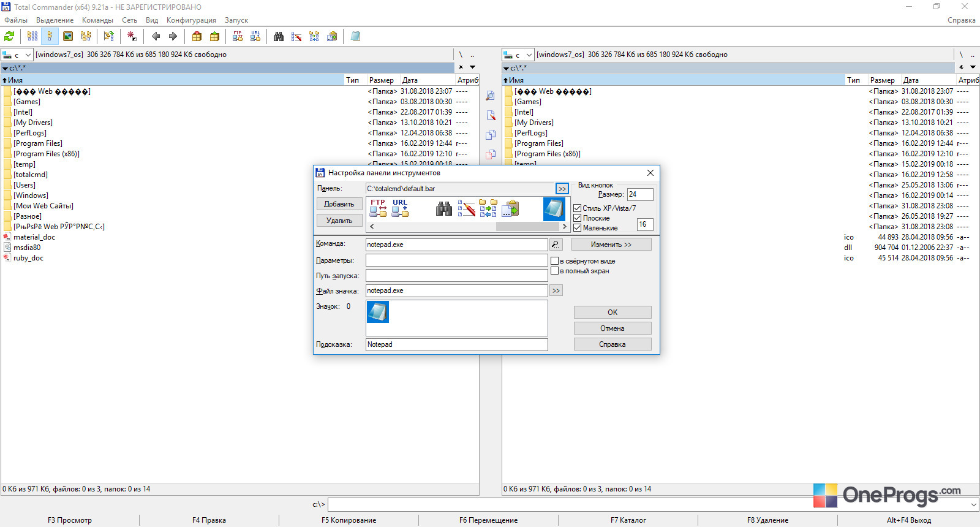This screenshot has width=980, height=527.
Task: Click the thumbnail view picture icon
Action: point(68,36)
